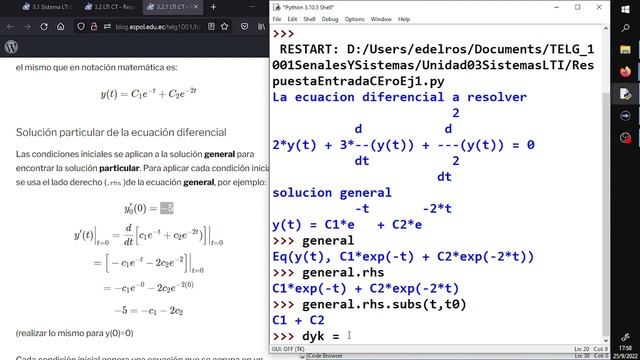Open the browser library icon
The image size is (640, 360).
[261, 27]
